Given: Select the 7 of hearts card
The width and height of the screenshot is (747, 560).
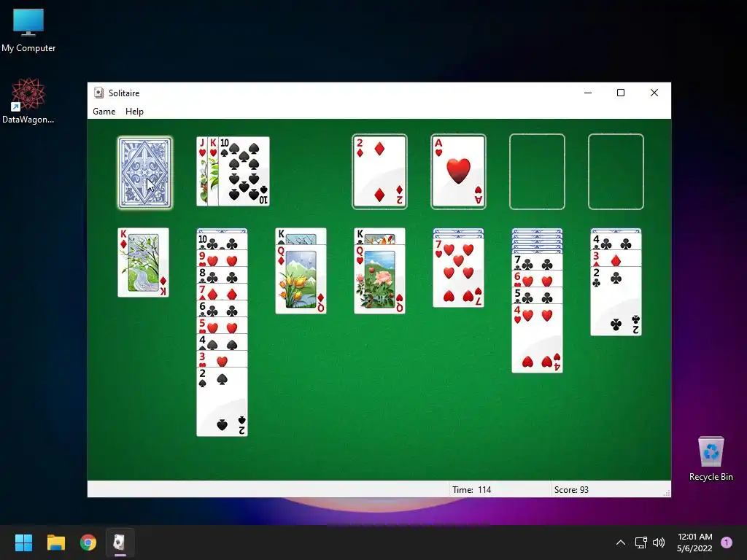Looking at the screenshot, I should click(458, 273).
